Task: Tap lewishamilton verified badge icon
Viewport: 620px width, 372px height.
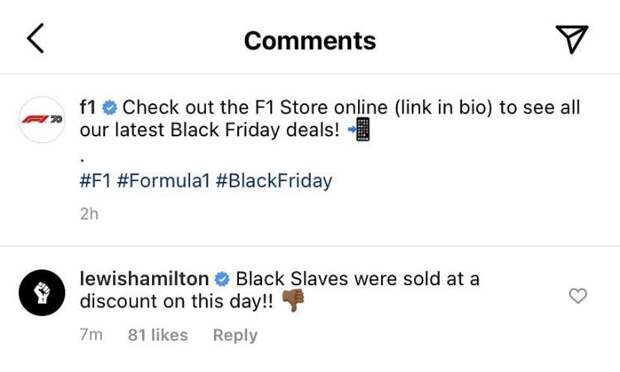Action: 222,279
